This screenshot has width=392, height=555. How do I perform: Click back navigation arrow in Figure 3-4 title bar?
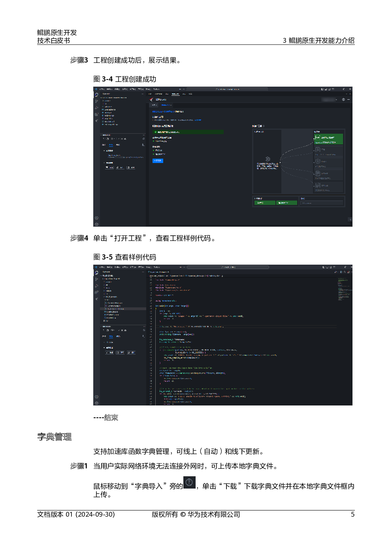(x=180, y=89)
